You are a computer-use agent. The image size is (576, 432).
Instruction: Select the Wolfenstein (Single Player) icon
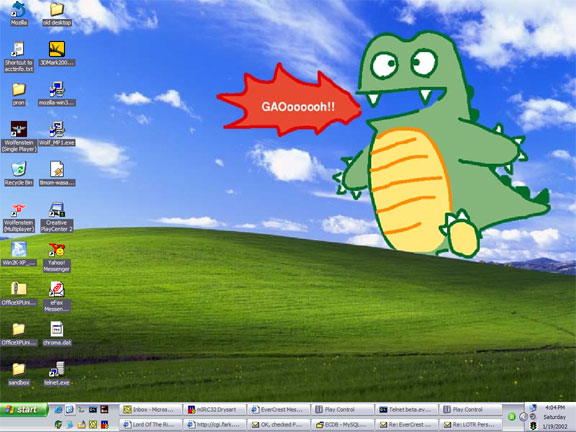(19, 137)
